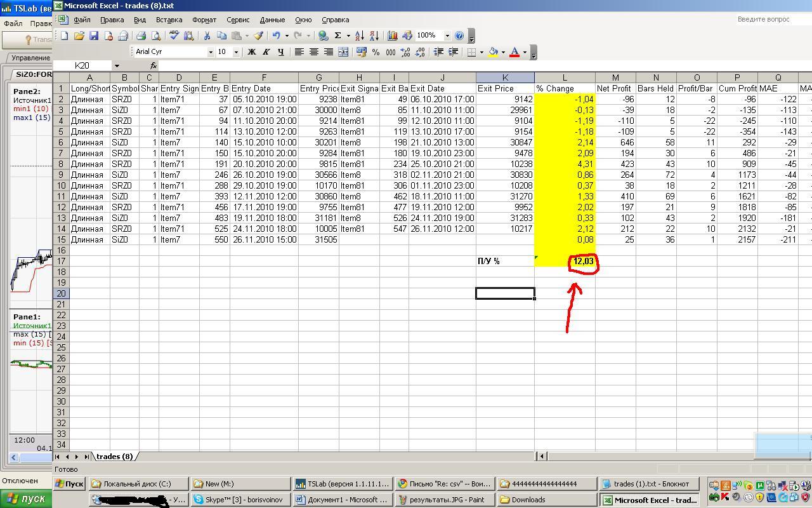Switch to TSLab taskbar button

pyautogui.click(x=341, y=484)
